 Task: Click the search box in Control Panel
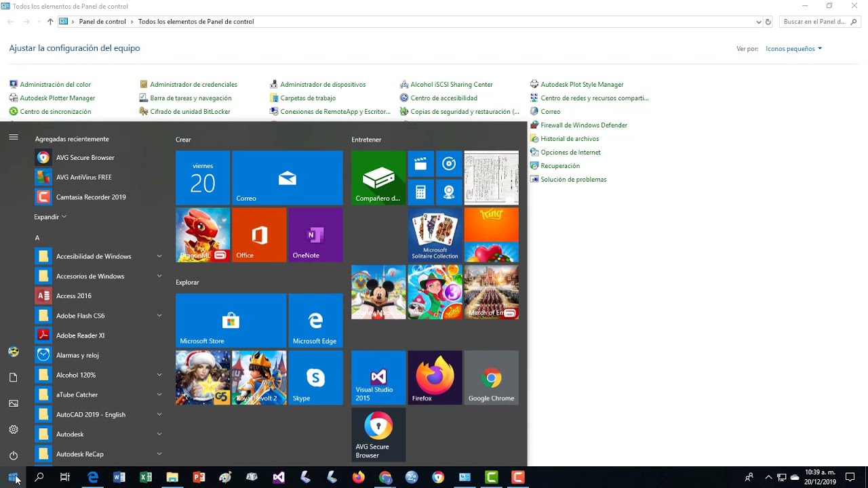[x=819, y=22]
